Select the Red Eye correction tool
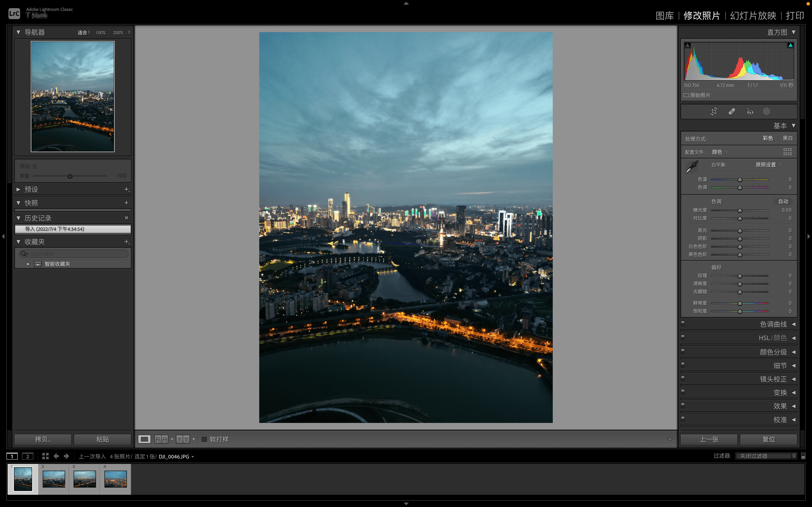This screenshot has height=507, width=812. 750,111
